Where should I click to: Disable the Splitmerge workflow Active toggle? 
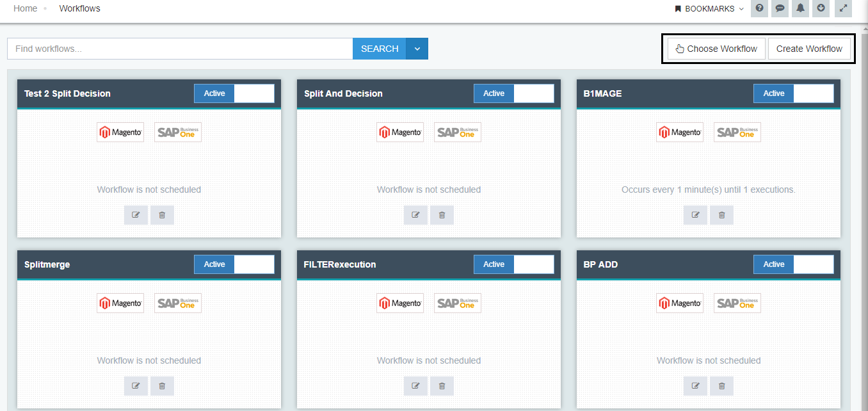pyautogui.click(x=234, y=264)
